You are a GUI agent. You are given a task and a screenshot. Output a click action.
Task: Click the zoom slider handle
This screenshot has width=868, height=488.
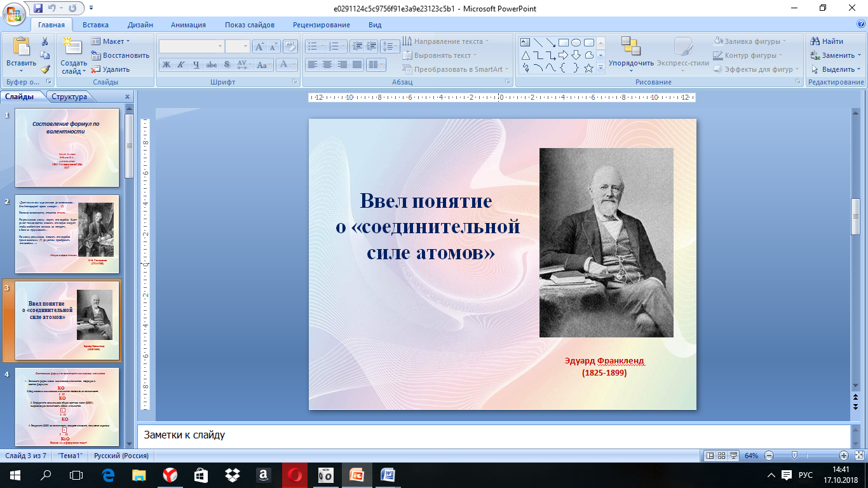[794, 456]
